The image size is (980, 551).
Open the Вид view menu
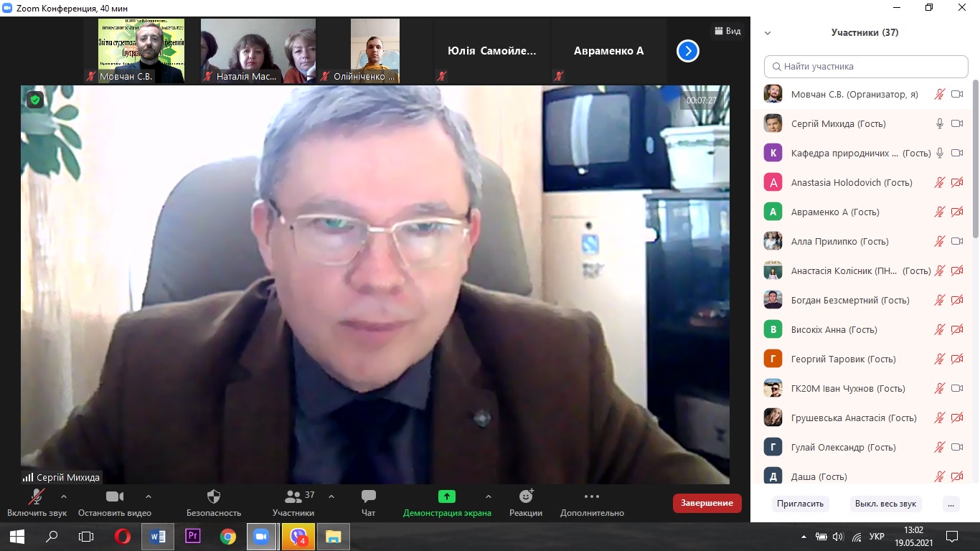(727, 32)
